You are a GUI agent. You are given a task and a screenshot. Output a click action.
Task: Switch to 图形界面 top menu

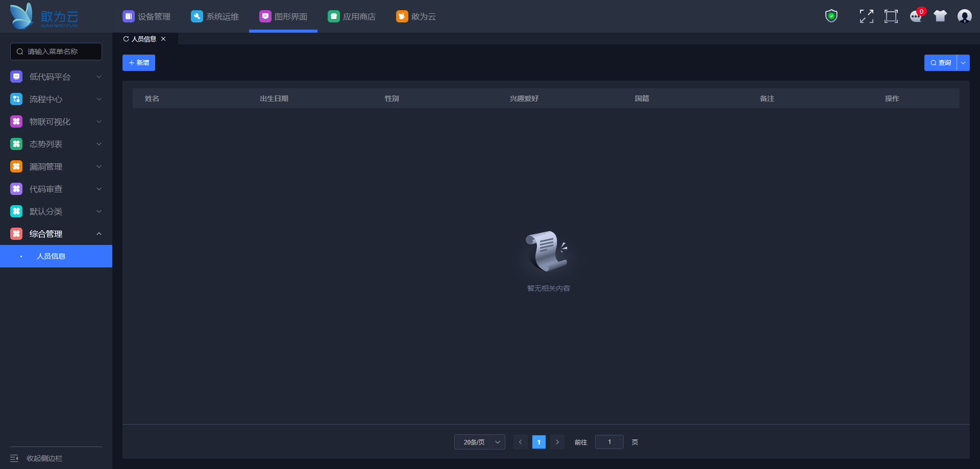click(x=283, y=16)
